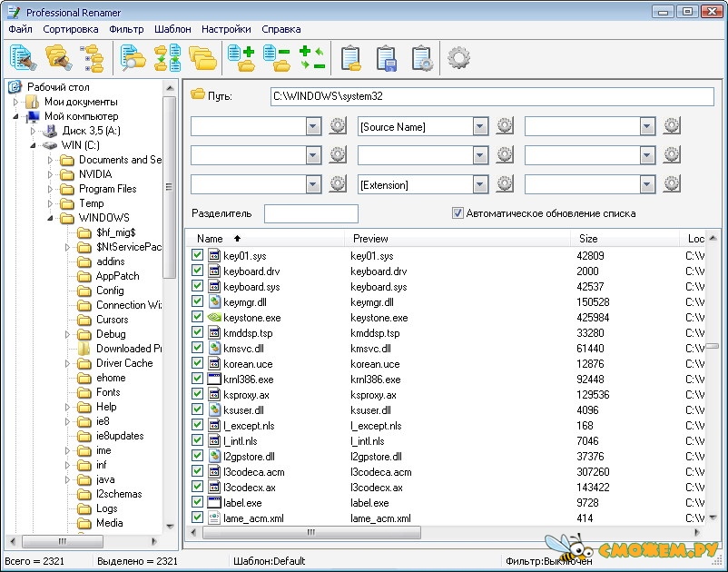Screen dimensions: 728x572
Task: Click the clipboard-with-floppy-disk toolbar icon
Action: pyautogui.click(x=387, y=58)
